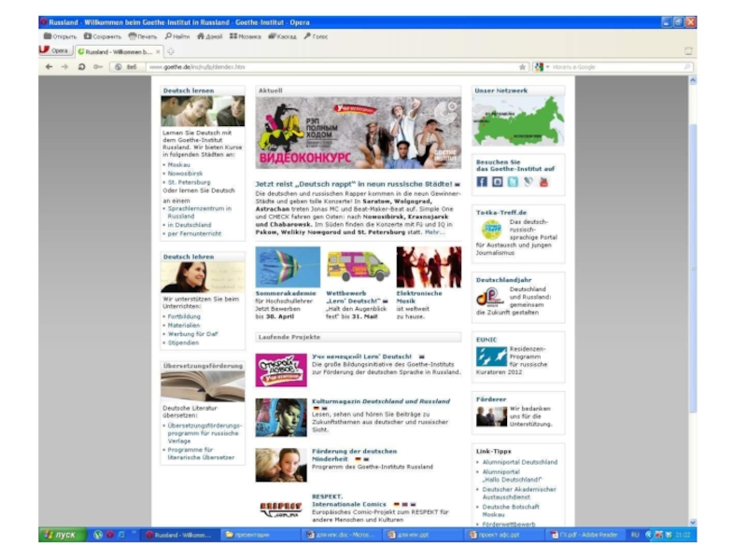Click page scrollbar up arrow
This screenshot has height=560, width=747.
pos(693,80)
